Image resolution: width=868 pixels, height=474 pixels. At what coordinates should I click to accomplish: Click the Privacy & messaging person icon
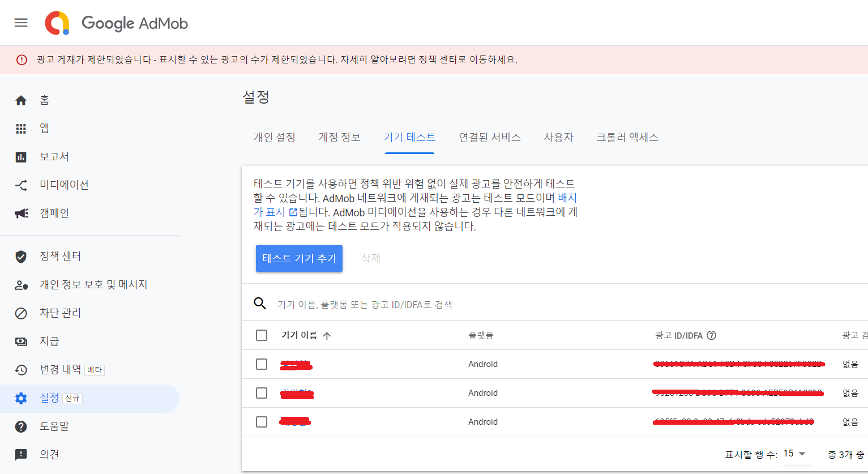21,285
